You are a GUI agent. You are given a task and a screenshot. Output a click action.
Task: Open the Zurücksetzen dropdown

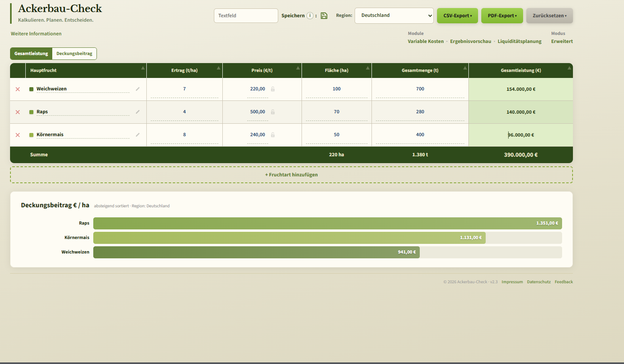pos(550,16)
